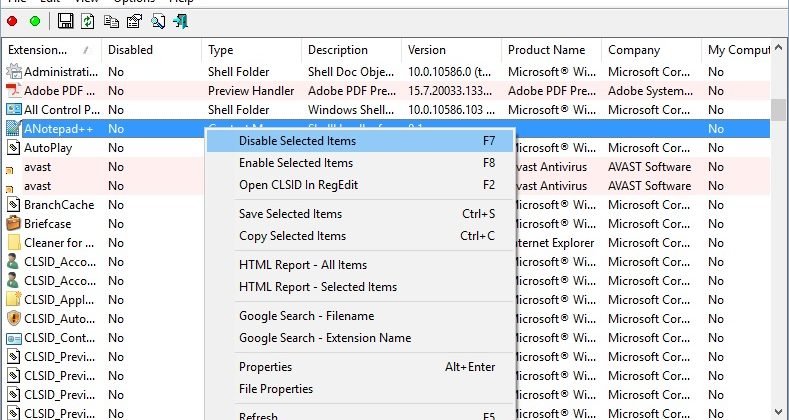Click the floppy disk Save toolbar icon
The height and width of the screenshot is (420, 789).
[66, 20]
